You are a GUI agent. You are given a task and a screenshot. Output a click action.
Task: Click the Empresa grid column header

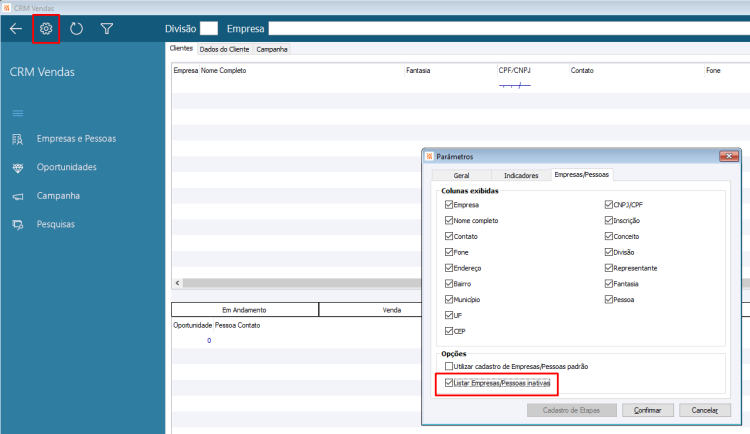pyautogui.click(x=186, y=70)
